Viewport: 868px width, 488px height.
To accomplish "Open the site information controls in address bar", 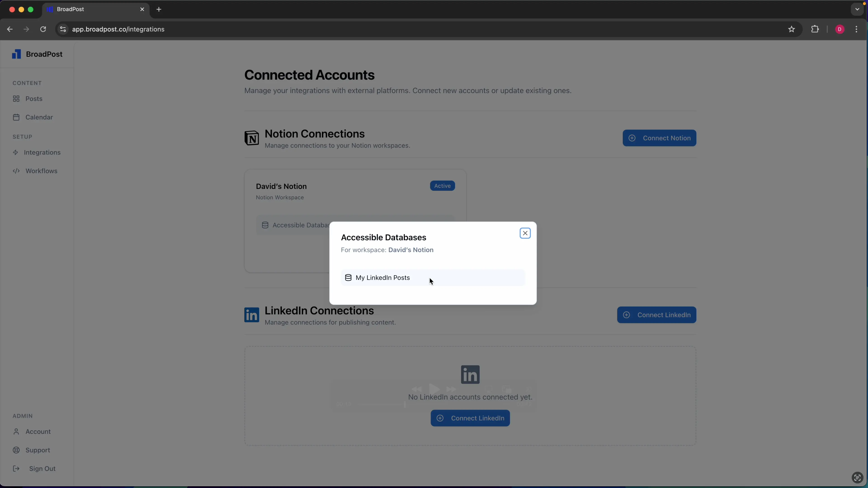I will point(63,29).
